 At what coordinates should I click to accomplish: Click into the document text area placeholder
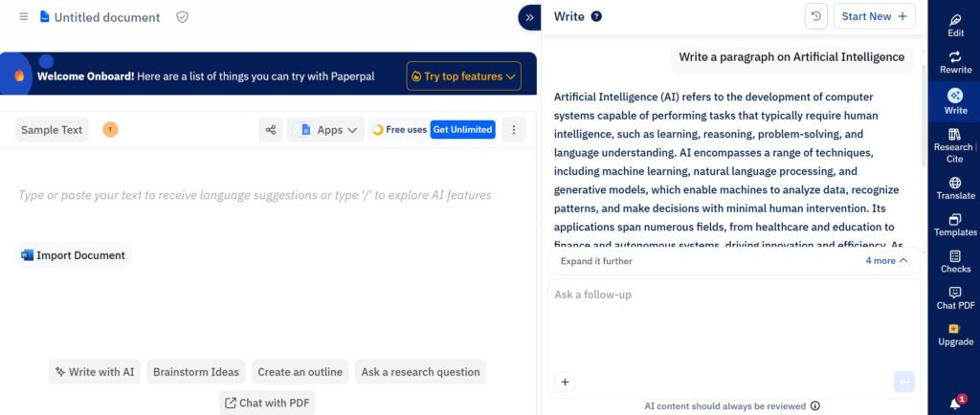coord(255,195)
